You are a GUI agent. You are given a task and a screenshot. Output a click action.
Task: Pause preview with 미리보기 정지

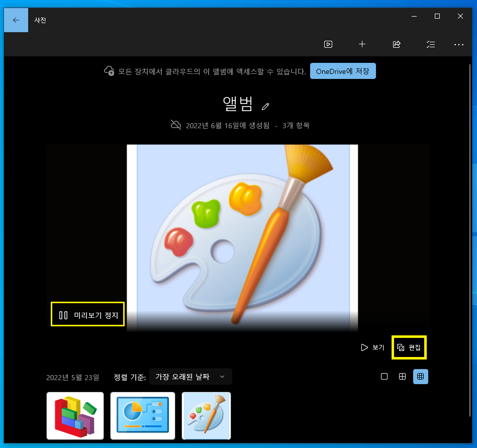click(x=87, y=314)
